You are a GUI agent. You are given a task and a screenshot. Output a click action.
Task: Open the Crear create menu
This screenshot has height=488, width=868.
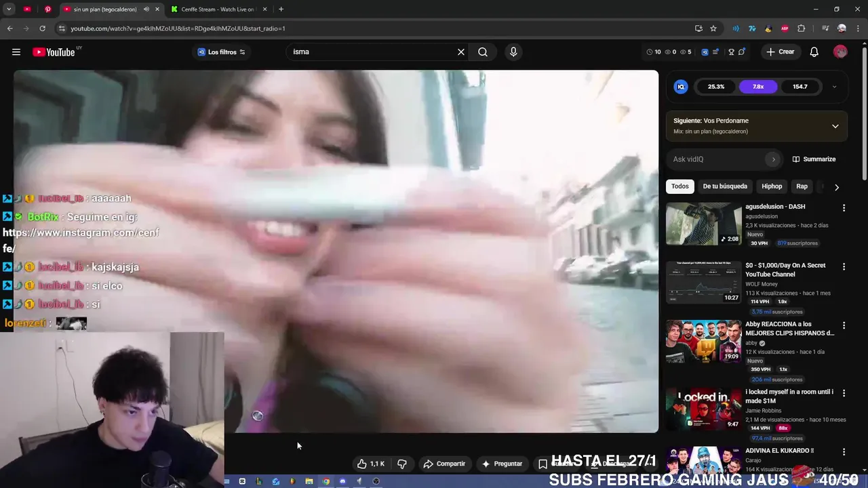[781, 52]
